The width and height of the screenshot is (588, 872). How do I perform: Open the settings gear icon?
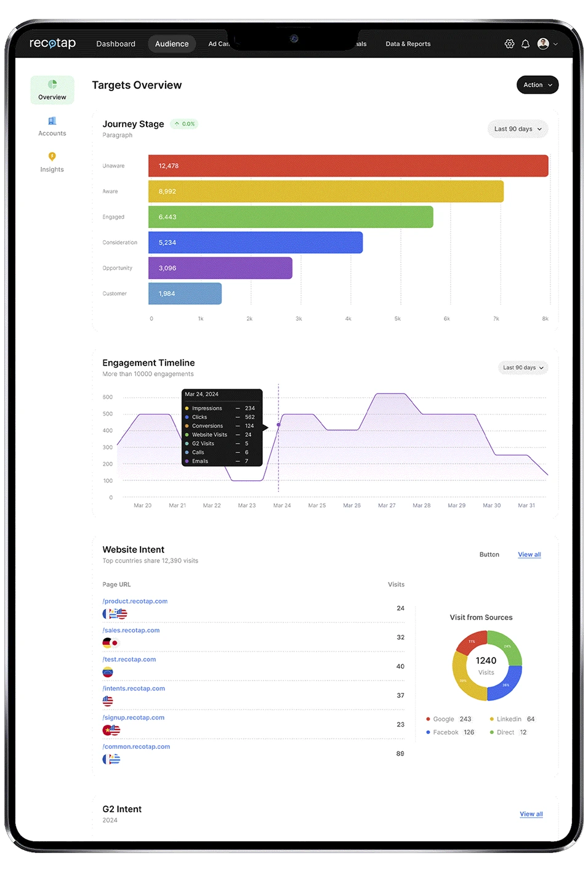[509, 44]
